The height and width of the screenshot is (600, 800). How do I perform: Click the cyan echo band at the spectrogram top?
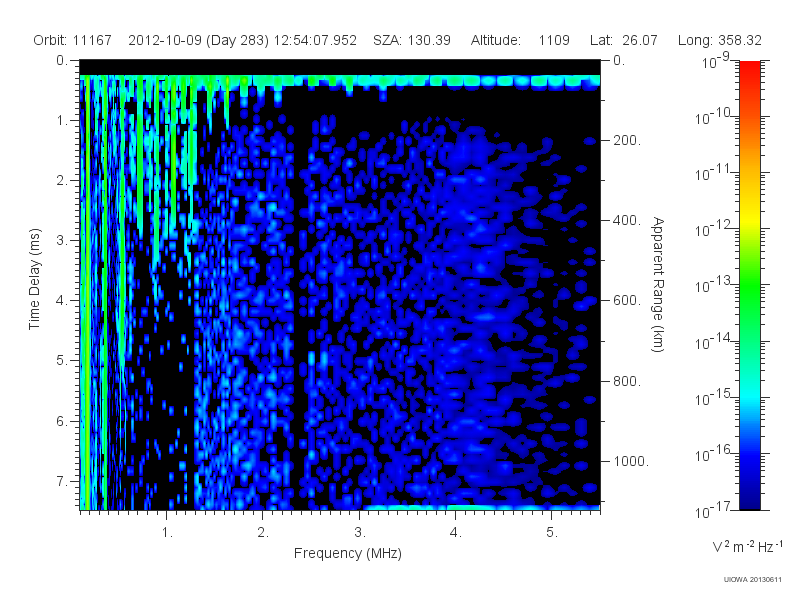click(340, 81)
